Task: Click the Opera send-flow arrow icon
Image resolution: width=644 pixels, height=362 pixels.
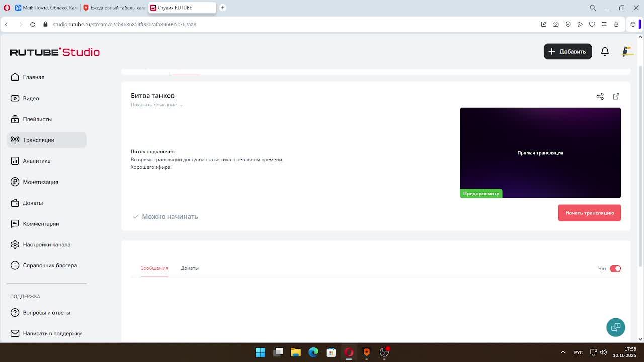Action: pyautogui.click(x=580, y=24)
